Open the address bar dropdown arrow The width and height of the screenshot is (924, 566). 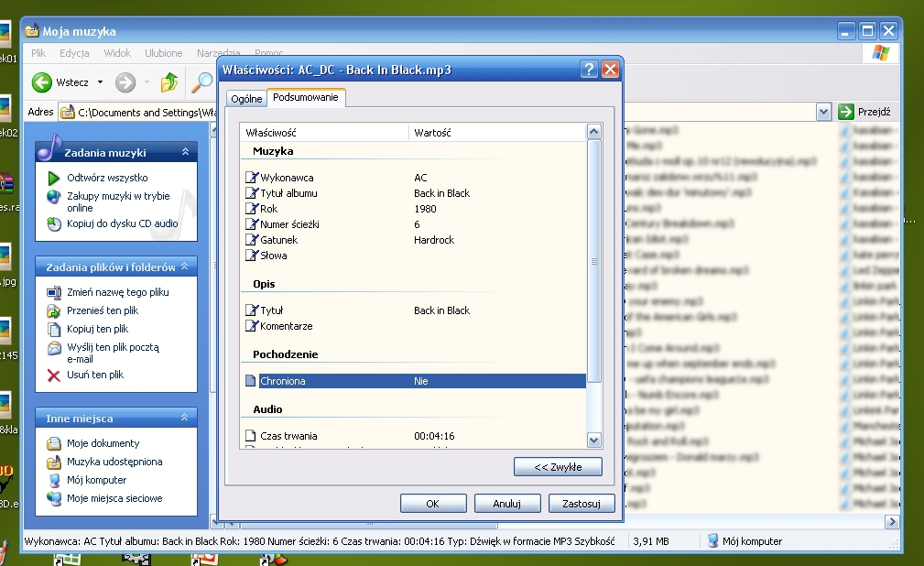coord(823,112)
